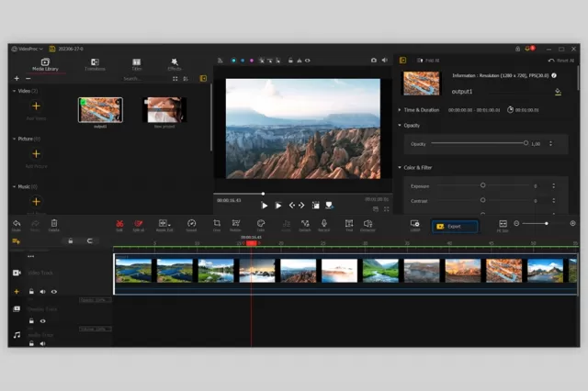Click the red Split scissors tool
Image resolution: width=588 pixels, height=391 pixels.
(x=119, y=225)
